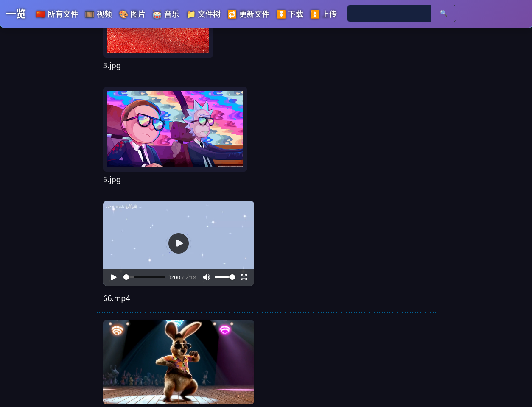The image size is (532, 407).
Task: Mute the 66.mp4 video with speaker icon
Action: coord(207,277)
